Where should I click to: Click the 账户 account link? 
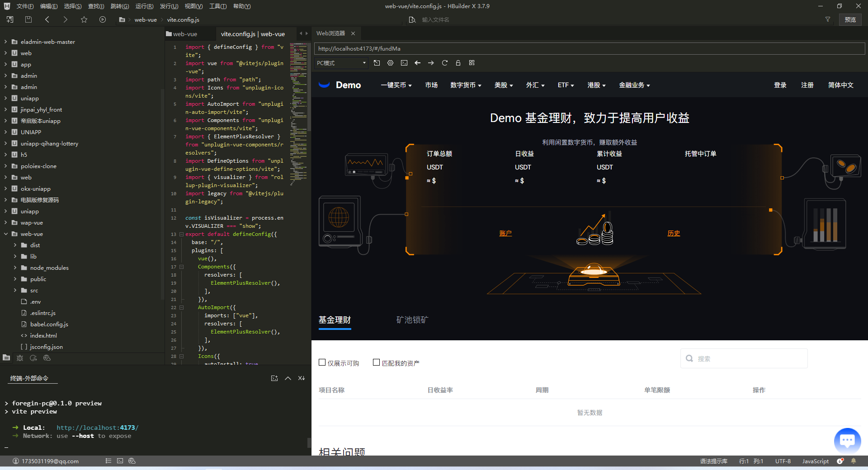[x=505, y=233]
